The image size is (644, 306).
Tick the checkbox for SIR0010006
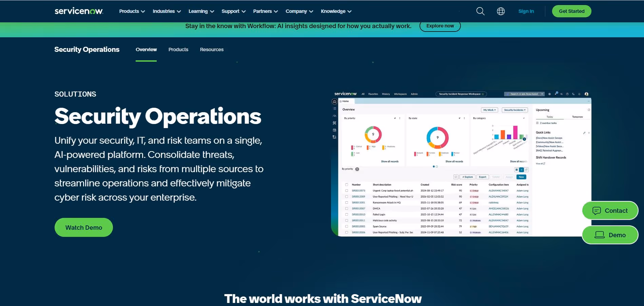(347, 232)
